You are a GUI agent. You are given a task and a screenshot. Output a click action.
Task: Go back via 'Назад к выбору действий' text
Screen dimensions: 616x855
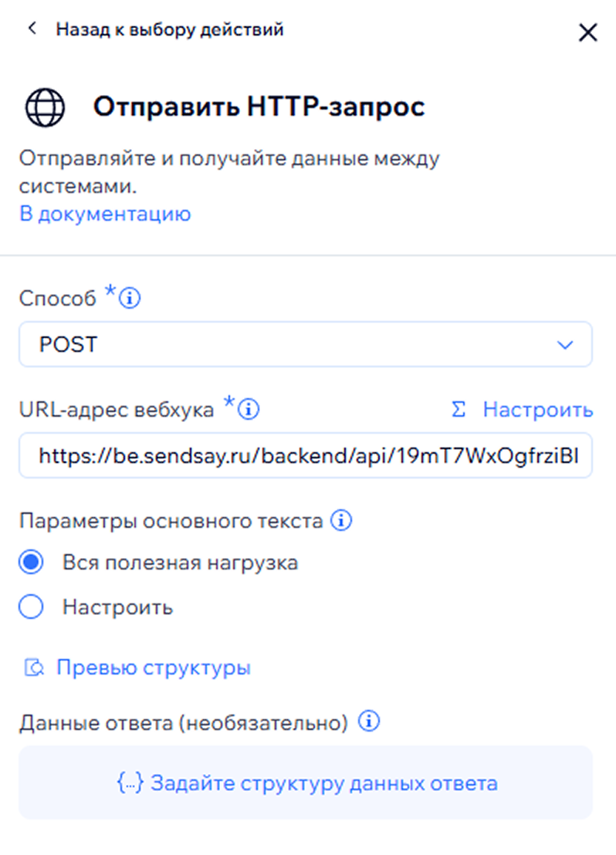pos(170,30)
